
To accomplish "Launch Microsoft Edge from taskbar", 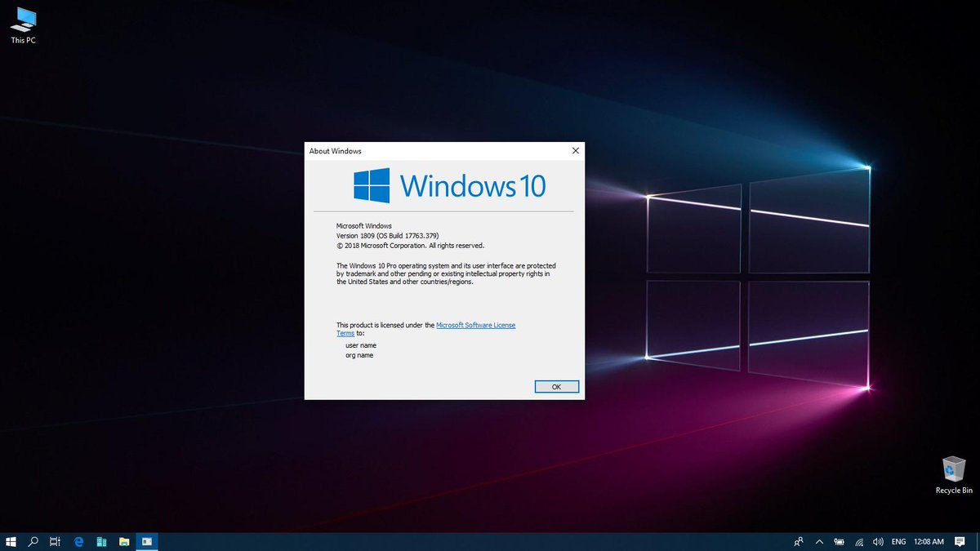I will [x=79, y=541].
